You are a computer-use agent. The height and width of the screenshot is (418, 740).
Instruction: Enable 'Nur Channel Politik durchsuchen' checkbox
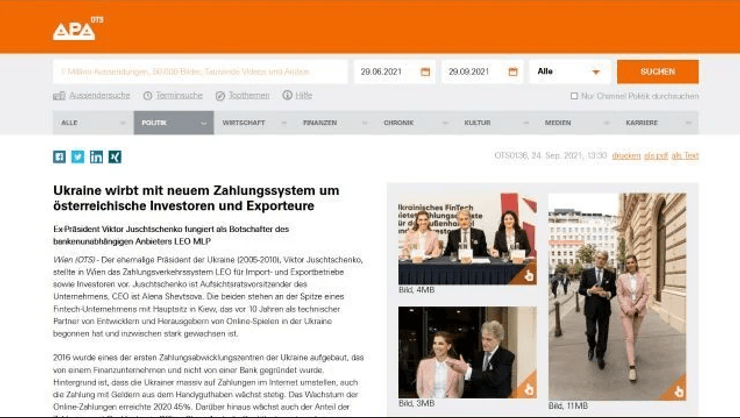click(x=574, y=96)
